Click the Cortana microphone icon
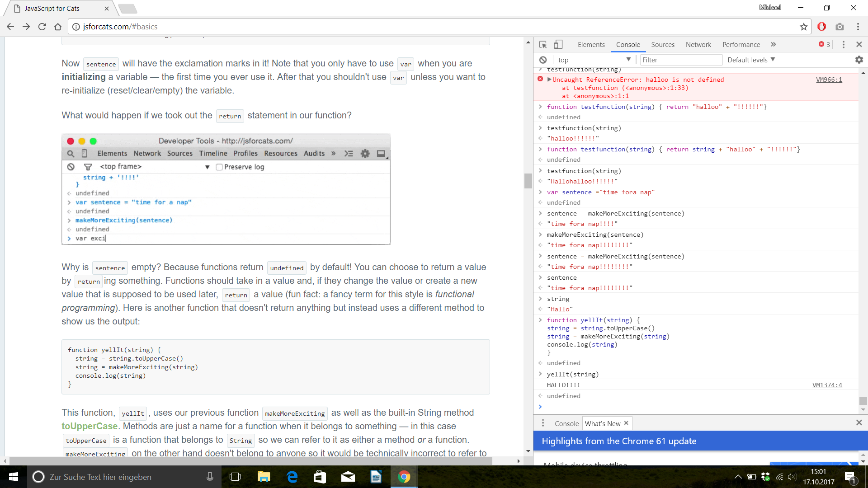 click(210, 477)
